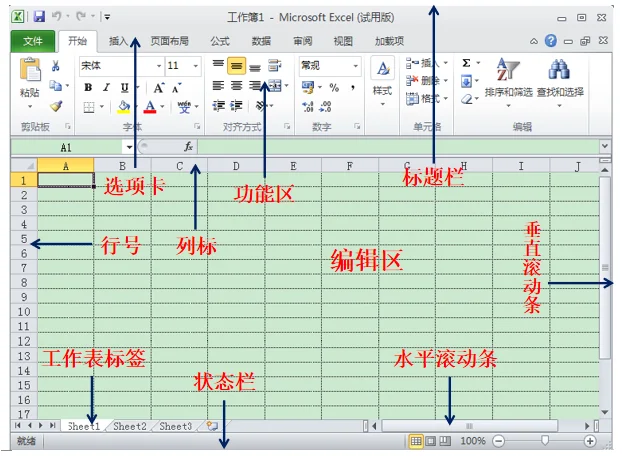Apply Comma style format
The width and height of the screenshot is (622, 456).
tap(352, 88)
